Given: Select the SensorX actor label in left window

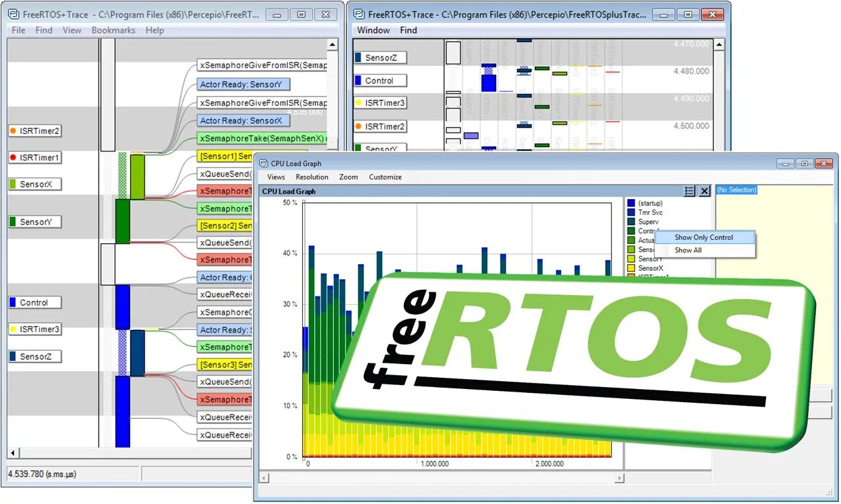Looking at the screenshot, I should [35, 184].
